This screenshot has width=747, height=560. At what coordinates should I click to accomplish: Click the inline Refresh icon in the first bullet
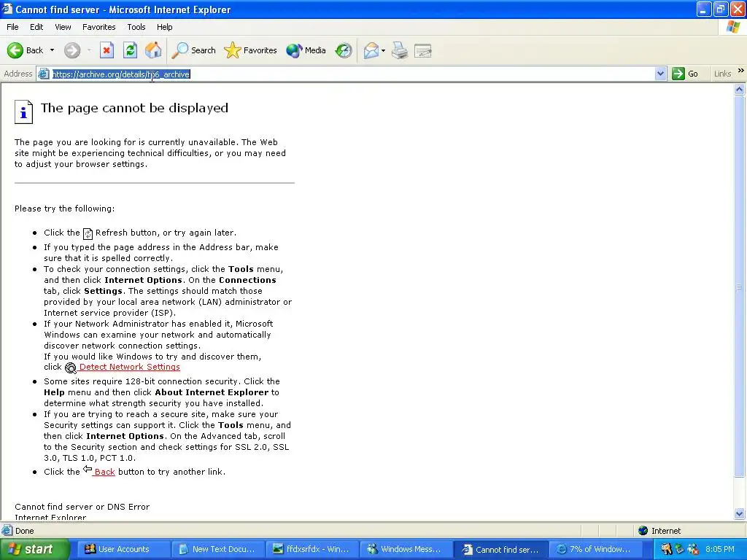pos(88,233)
